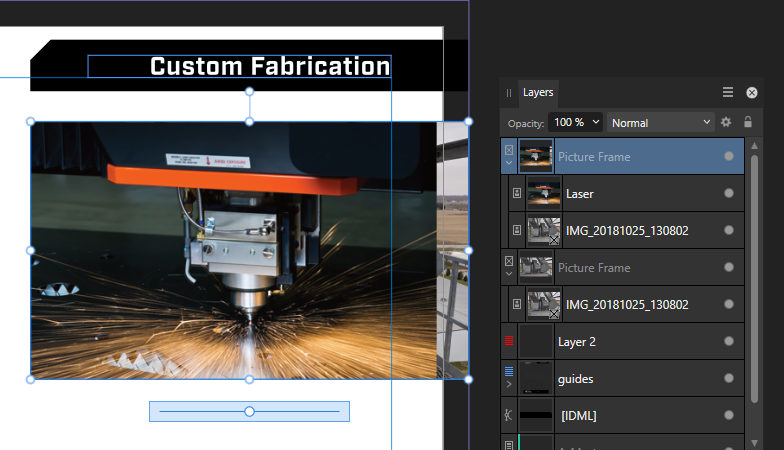Image resolution: width=784 pixels, height=450 pixels.
Task: Open the Layers panel options menu
Action: pos(728,92)
